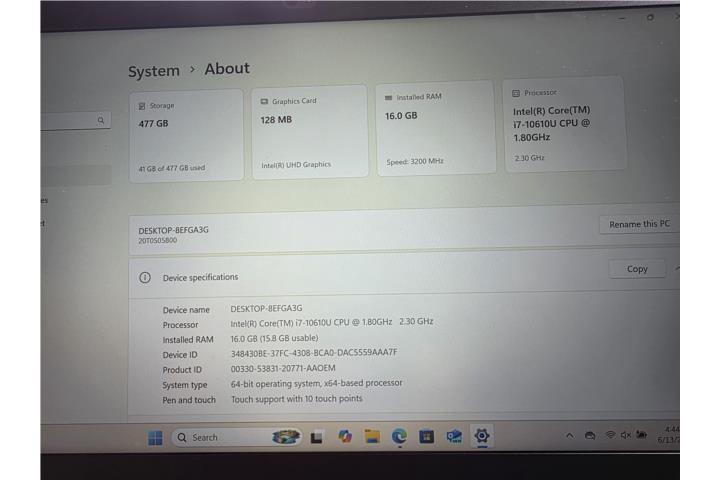Click the settings search magnifier icon
The image size is (720, 480).
click(101, 120)
